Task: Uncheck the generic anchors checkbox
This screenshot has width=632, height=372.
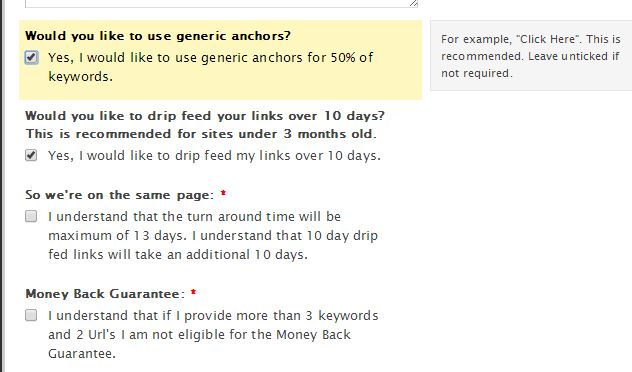Action: pyautogui.click(x=31, y=58)
